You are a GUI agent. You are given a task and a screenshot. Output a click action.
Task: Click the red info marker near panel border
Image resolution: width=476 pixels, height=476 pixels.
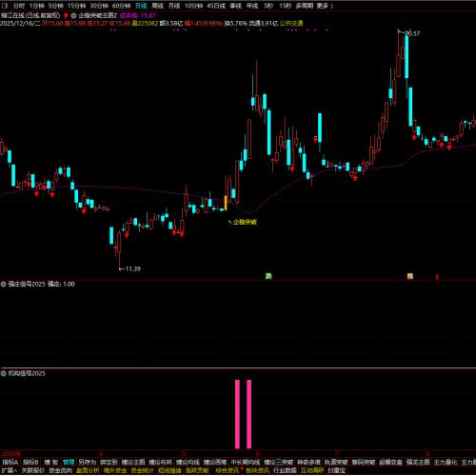point(437,277)
